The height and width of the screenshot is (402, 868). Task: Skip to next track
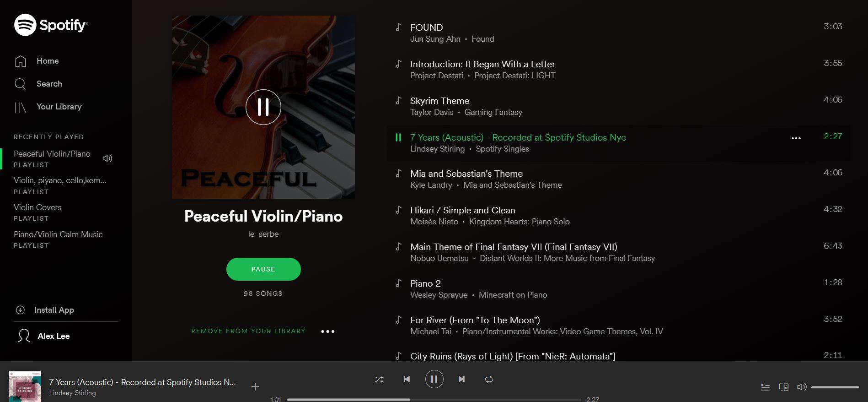461,379
